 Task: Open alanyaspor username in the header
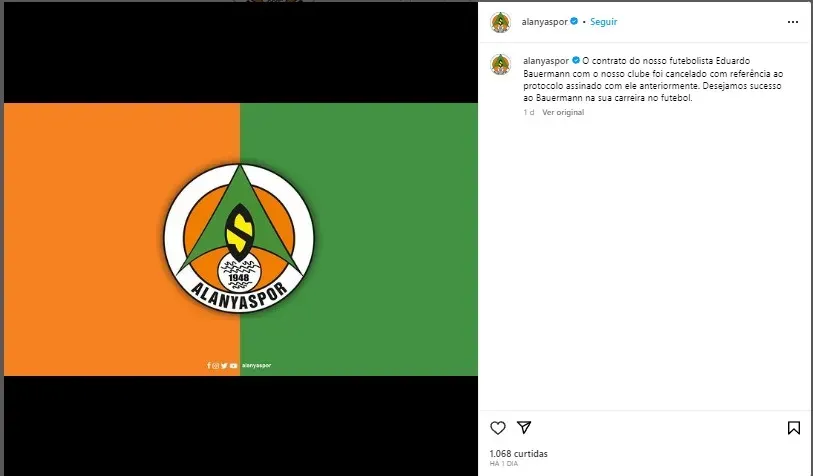tap(544, 22)
